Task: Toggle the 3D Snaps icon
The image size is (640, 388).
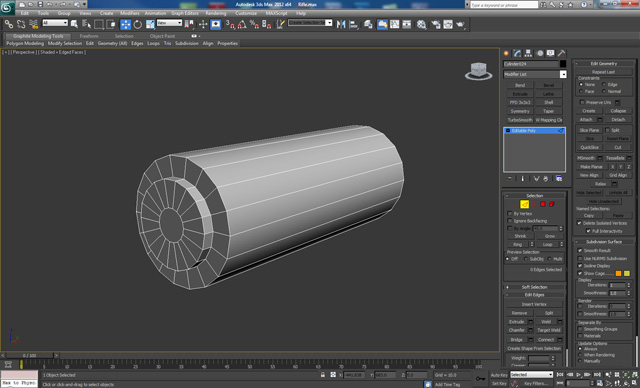Action: tap(230, 24)
